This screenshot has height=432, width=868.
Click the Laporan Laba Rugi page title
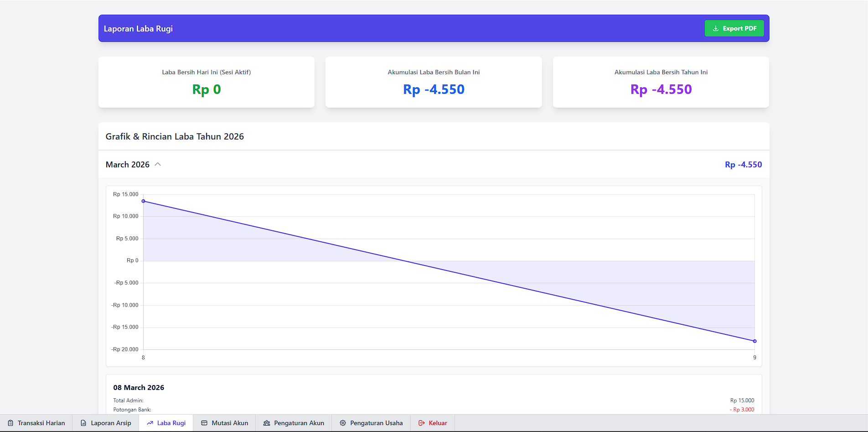(138, 29)
